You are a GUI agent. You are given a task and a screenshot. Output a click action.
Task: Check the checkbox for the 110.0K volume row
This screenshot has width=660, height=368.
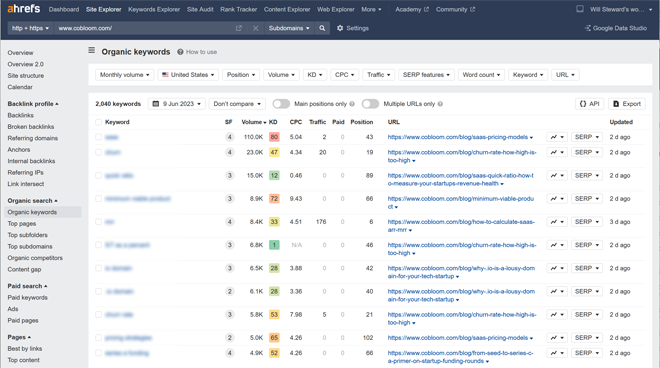click(x=98, y=137)
